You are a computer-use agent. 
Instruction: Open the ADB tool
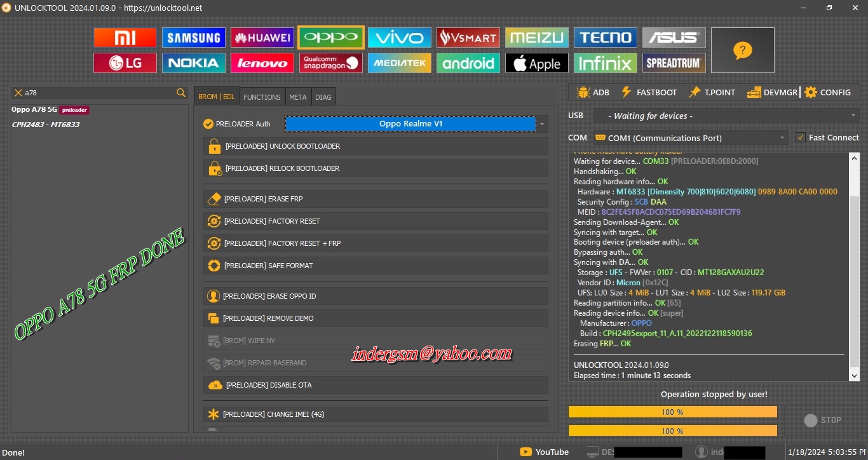tap(592, 92)
